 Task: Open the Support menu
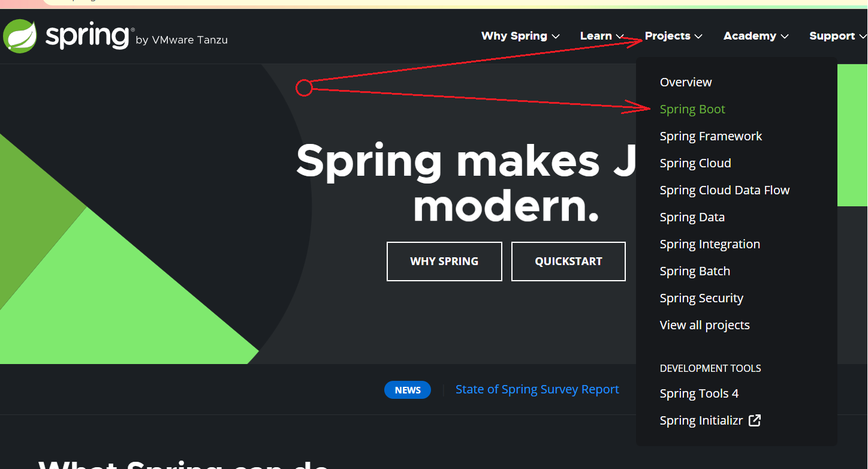[x=838, y=36]
